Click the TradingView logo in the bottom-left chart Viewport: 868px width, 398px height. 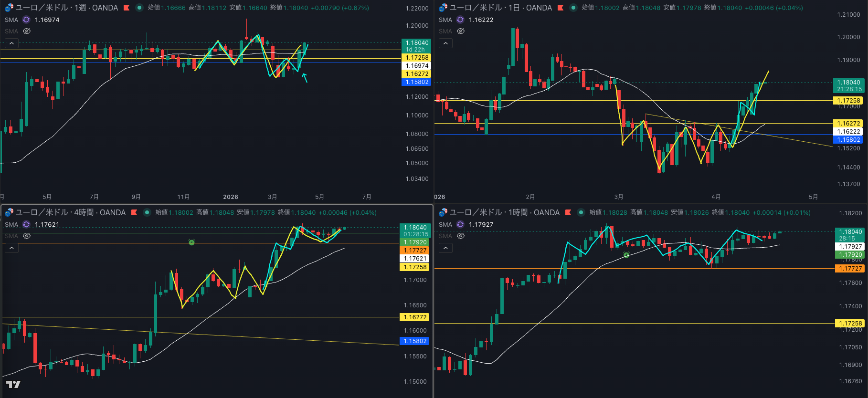click(x=13, y=384)
